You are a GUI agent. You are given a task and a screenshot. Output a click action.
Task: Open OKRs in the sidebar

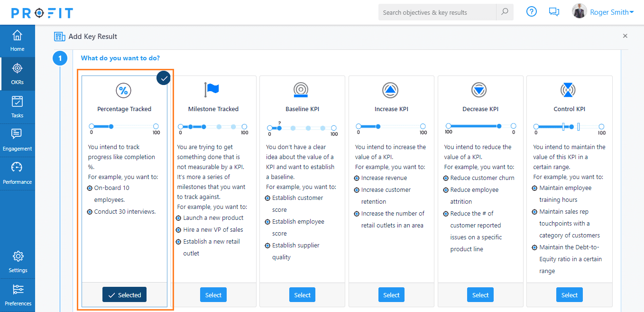(x=18, y=74)
